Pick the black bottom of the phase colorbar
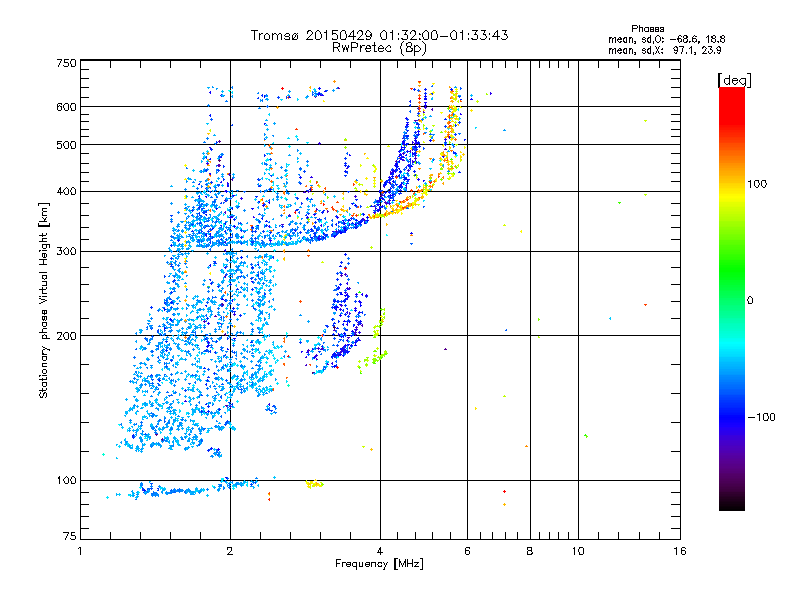This screenshot has height=600, width=800. pyautogui.click(x=732, y=504)
